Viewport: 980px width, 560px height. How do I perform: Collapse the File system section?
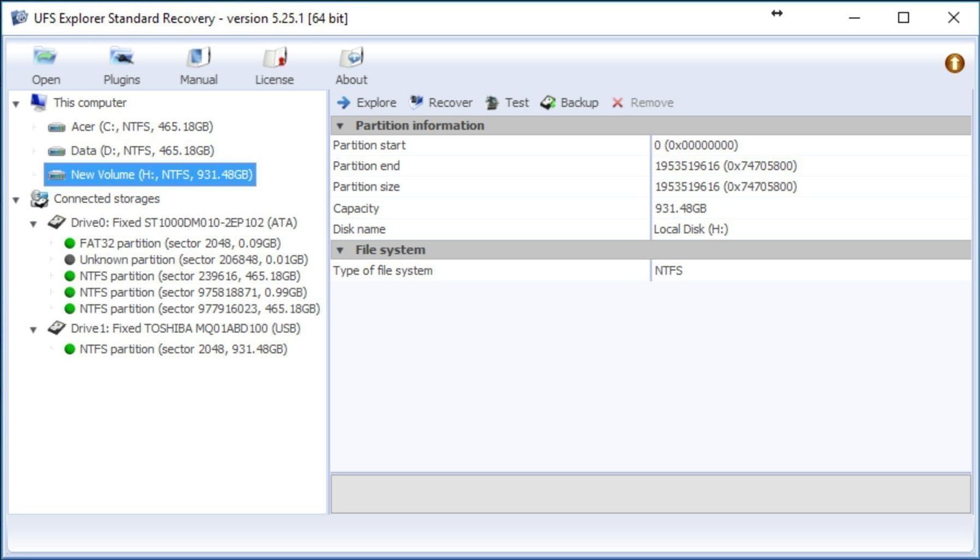340,250
